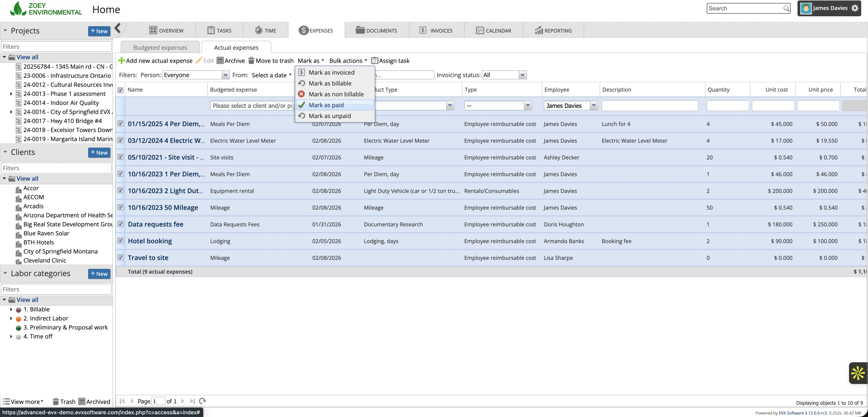This screenshot has width=868, height=417.
Task: Click the Archive toolbar icon
Action: coord(220,61)
